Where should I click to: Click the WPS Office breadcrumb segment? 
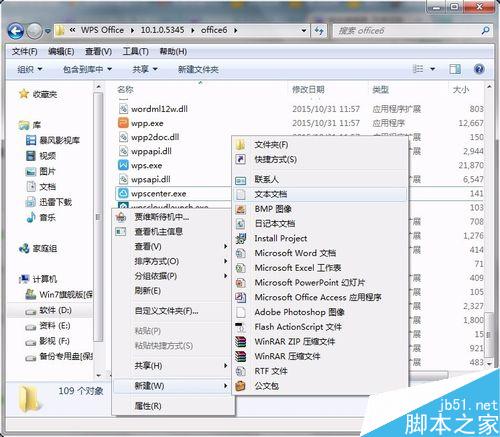tap(102, 30)
